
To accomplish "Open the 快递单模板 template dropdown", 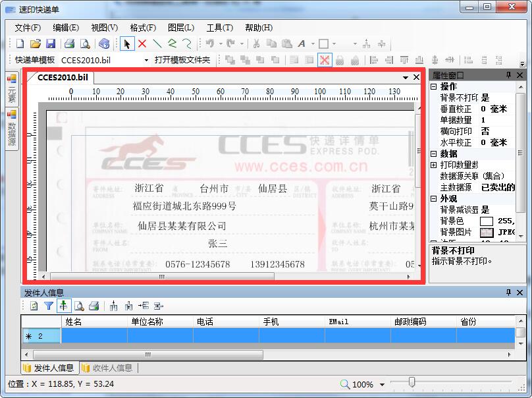I will click(146, 60).
